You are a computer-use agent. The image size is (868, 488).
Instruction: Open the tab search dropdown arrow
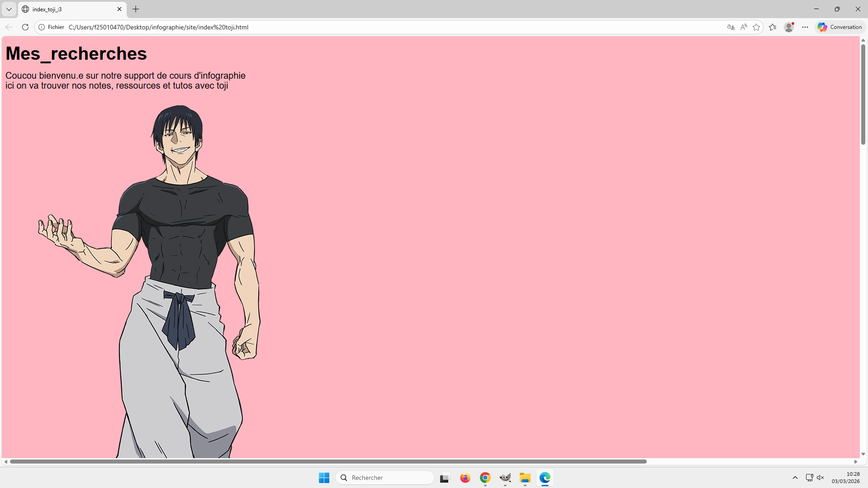[x=9, y=9]
